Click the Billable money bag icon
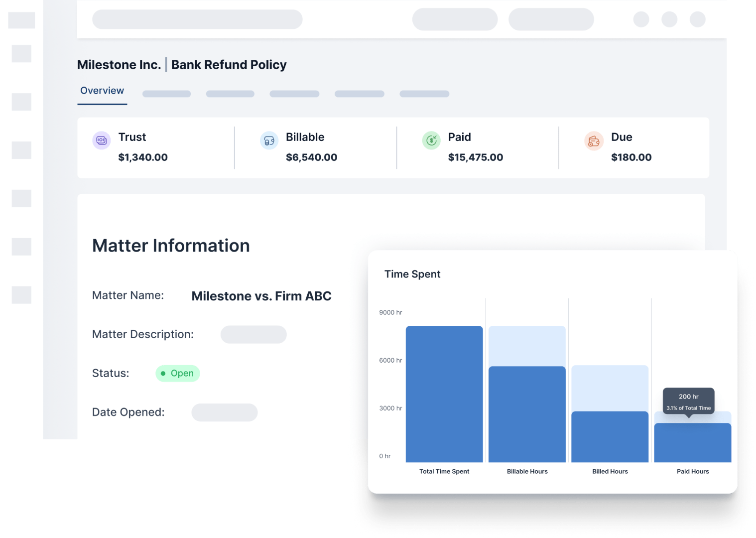This screenshot has height=538, width=756. (x=268, y=140)
